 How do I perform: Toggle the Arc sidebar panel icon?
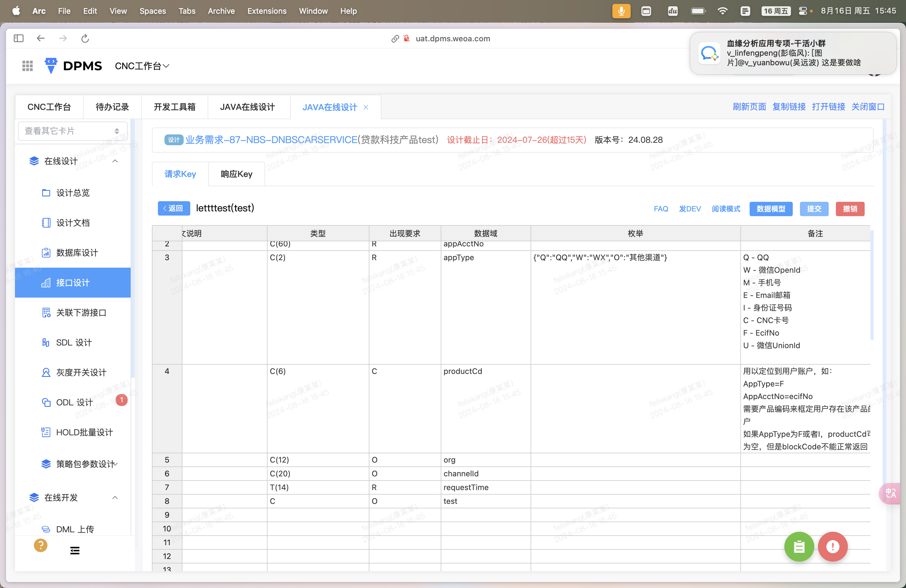coord(19,38)
